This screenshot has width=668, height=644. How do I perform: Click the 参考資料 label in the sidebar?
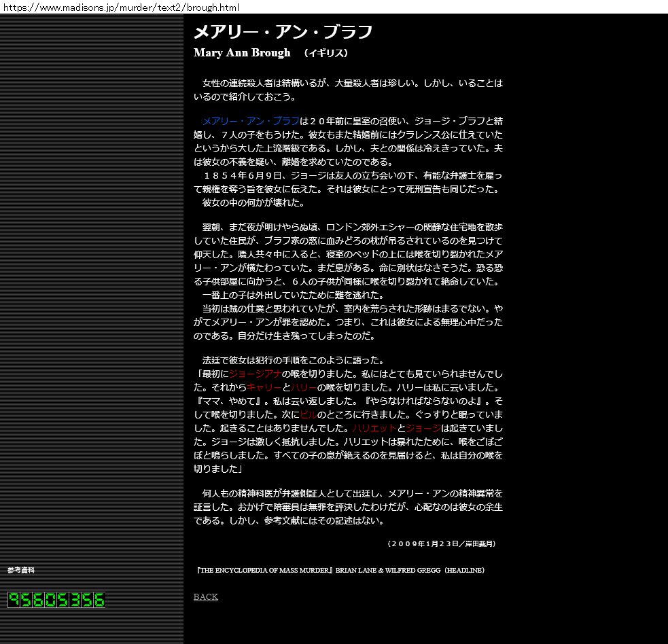[21, 570]
